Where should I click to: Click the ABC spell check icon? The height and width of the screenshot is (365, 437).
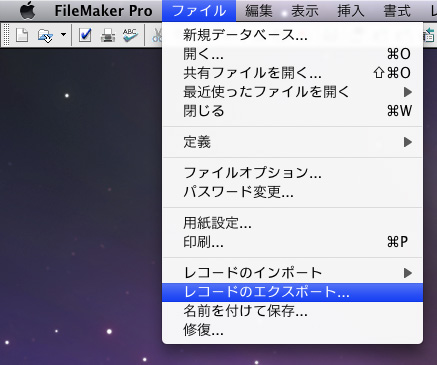130,35
